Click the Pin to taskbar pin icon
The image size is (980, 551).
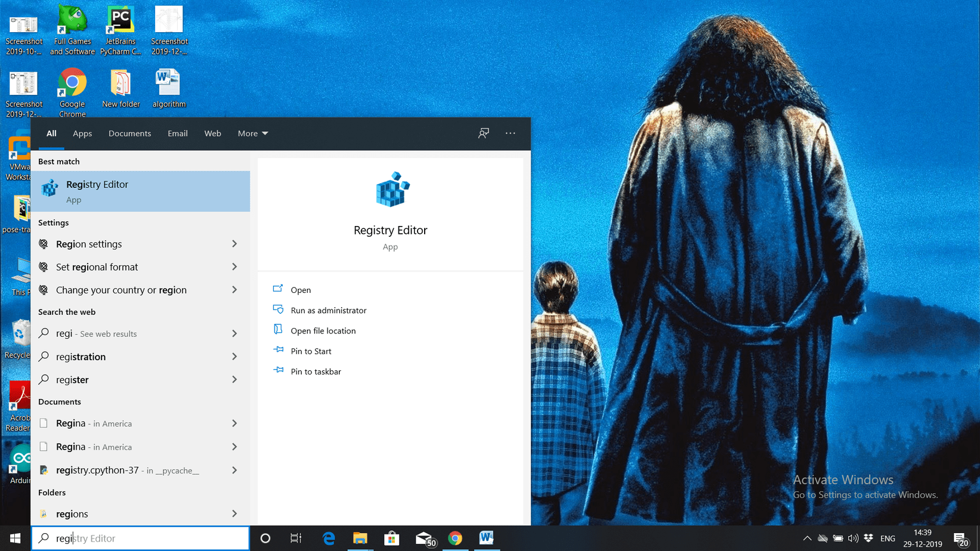click(x=278, y=370)
